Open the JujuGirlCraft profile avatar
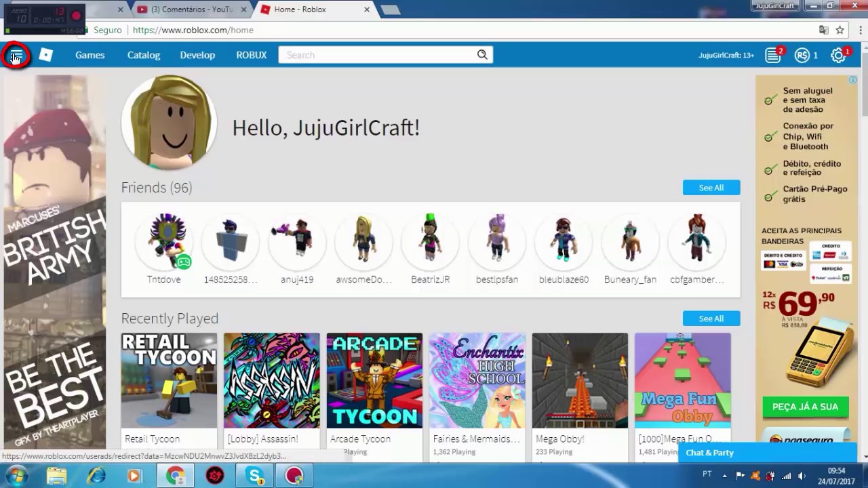868x488 pixels. (x=169, y=123)
